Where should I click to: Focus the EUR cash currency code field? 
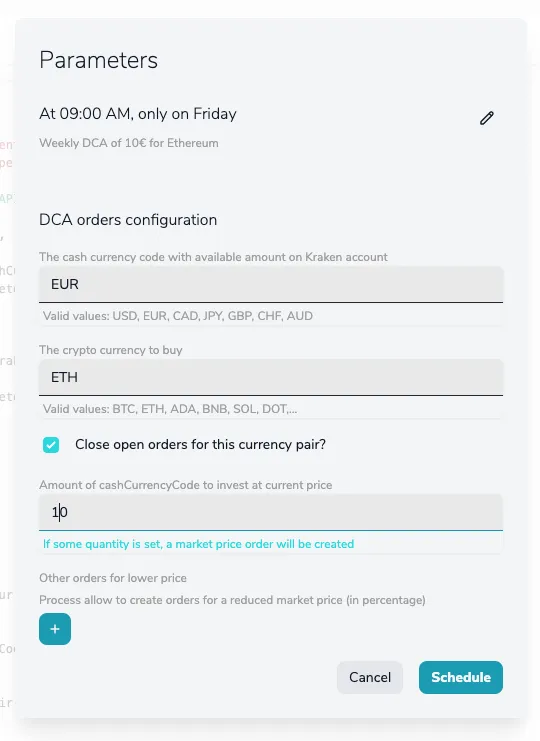[271, 284]
